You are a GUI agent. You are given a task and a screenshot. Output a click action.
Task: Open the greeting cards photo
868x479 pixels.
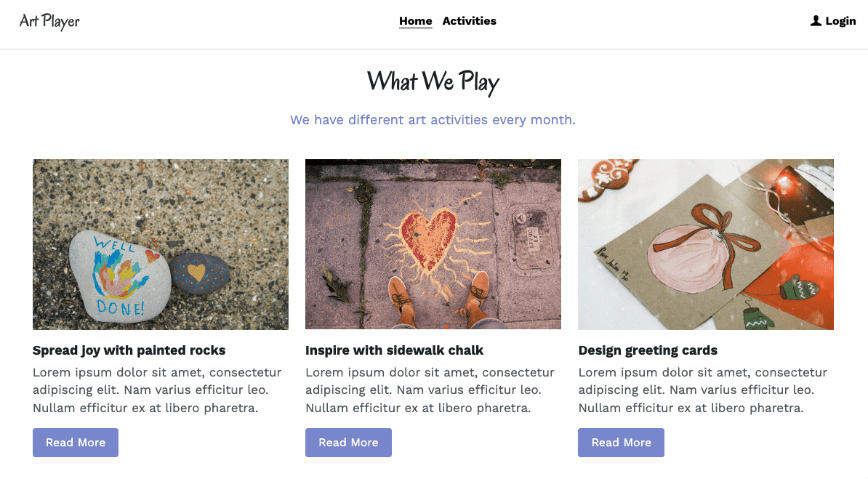click(705, 243)
